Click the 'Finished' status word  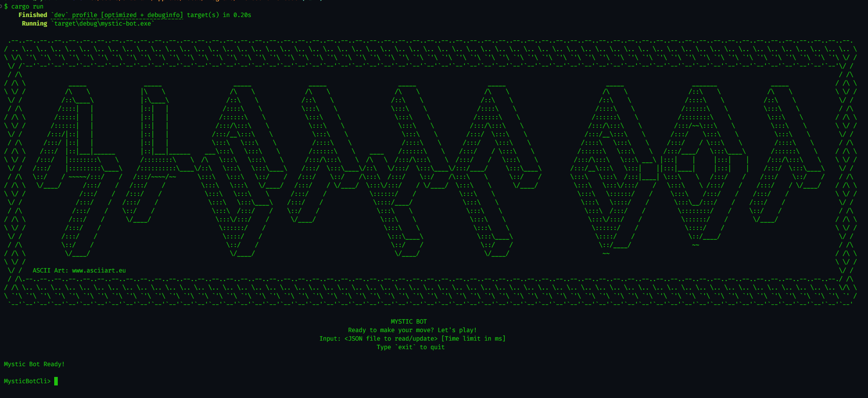coord(33,15)
